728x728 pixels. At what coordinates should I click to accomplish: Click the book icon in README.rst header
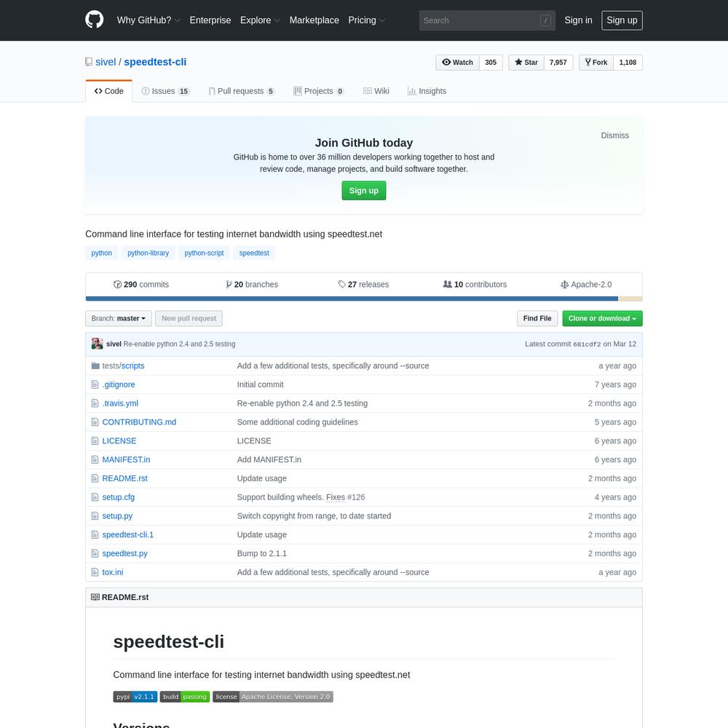pos(95,597)
